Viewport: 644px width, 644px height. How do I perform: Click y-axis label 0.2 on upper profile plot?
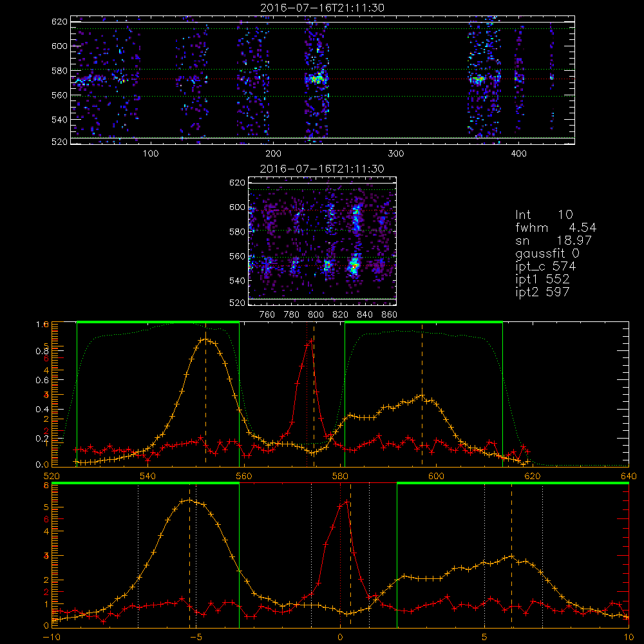tap(42, 439)
